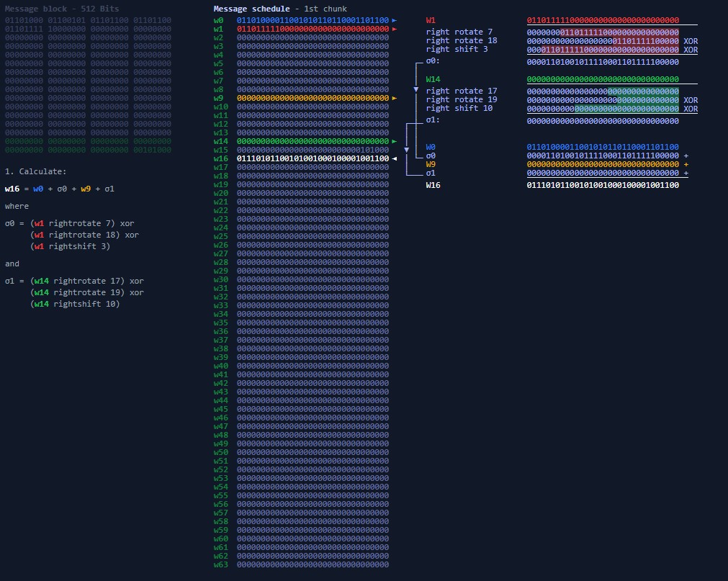Click bold 'w16' in the left formula
The width and height of the screenshot is (728, 581).
(12, 189)
